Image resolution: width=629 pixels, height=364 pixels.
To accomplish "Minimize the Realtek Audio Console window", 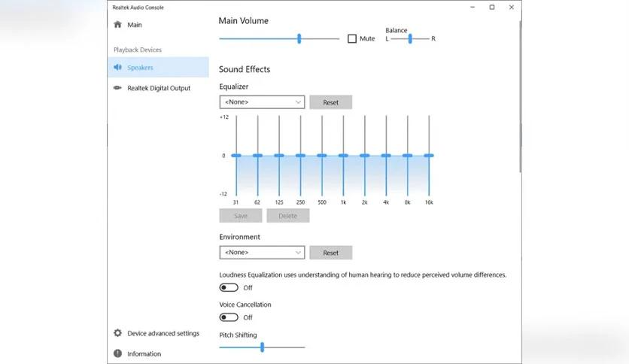I will [473, 8].
